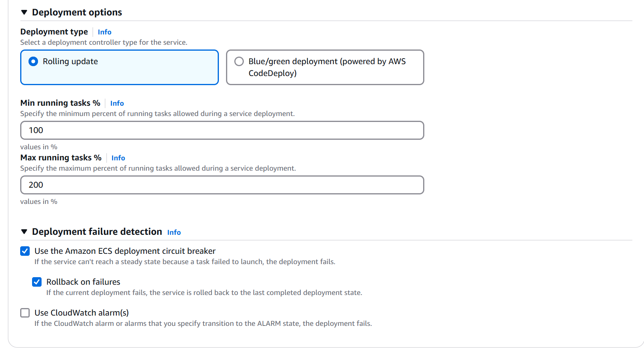This screenshot has width=644, height=352.
Task: Click the Deployment type label text
Action: click(54, 32)
